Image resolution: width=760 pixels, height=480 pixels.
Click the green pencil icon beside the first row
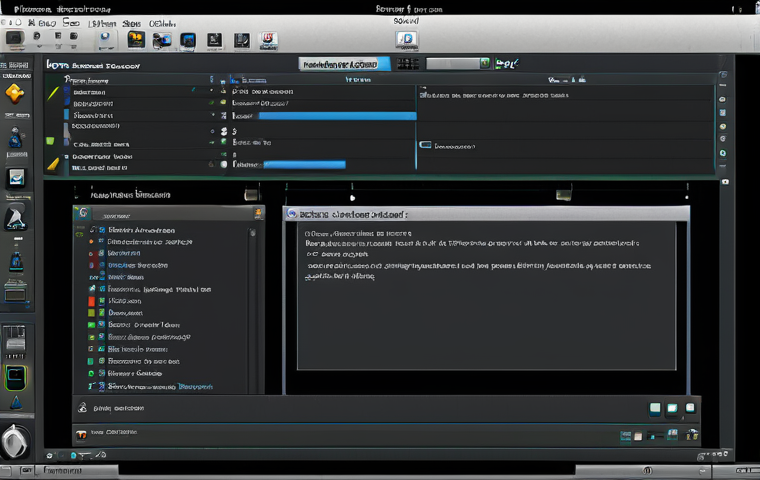point(53,93)
